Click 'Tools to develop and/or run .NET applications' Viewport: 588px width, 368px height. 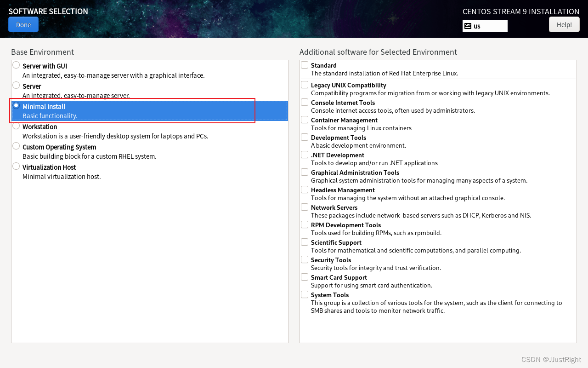[374, 163]
